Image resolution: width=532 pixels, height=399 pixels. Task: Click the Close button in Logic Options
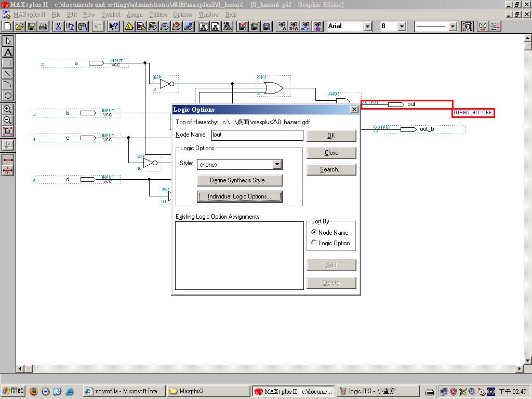331,153
